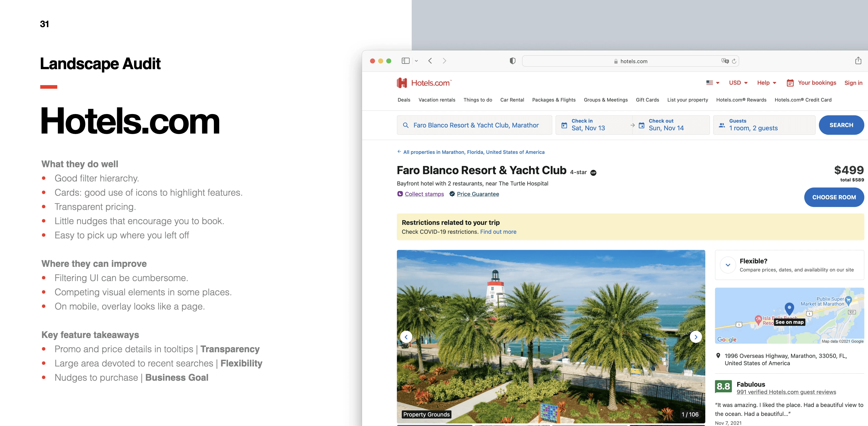Open the Collect stamps link

(424, 194)
